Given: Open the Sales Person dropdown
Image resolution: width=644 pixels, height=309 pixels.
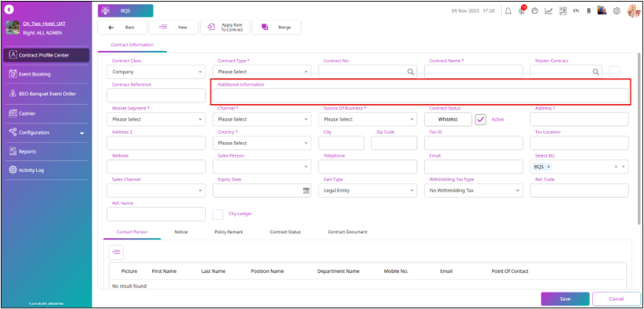Looking at the screenshot, I should click(x=262, y=167).
